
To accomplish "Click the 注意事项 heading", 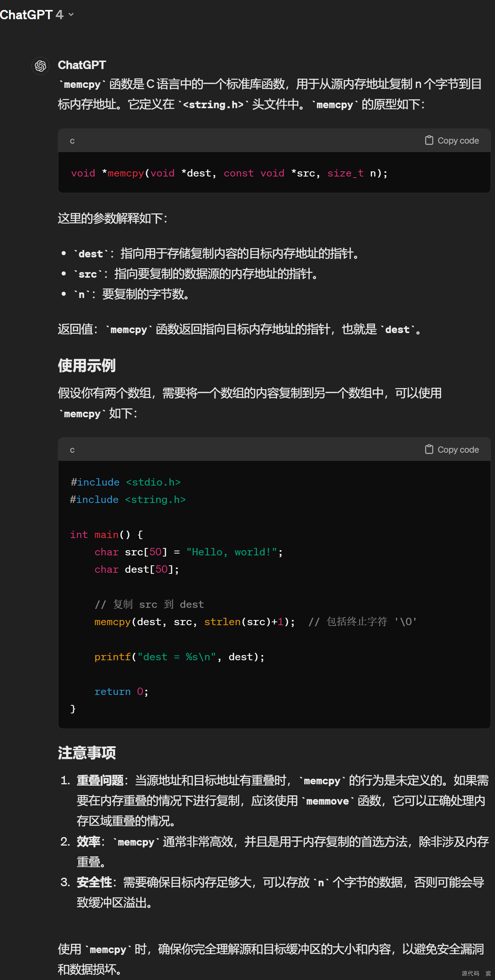I will [87, 753].
